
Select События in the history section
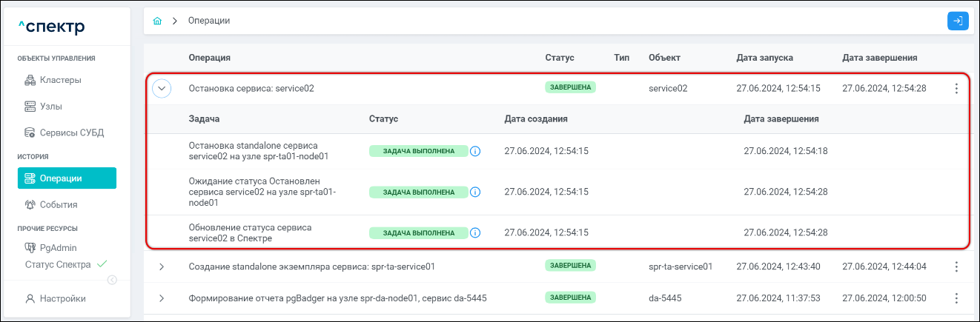pyautogui.click(x=59, y=204)
